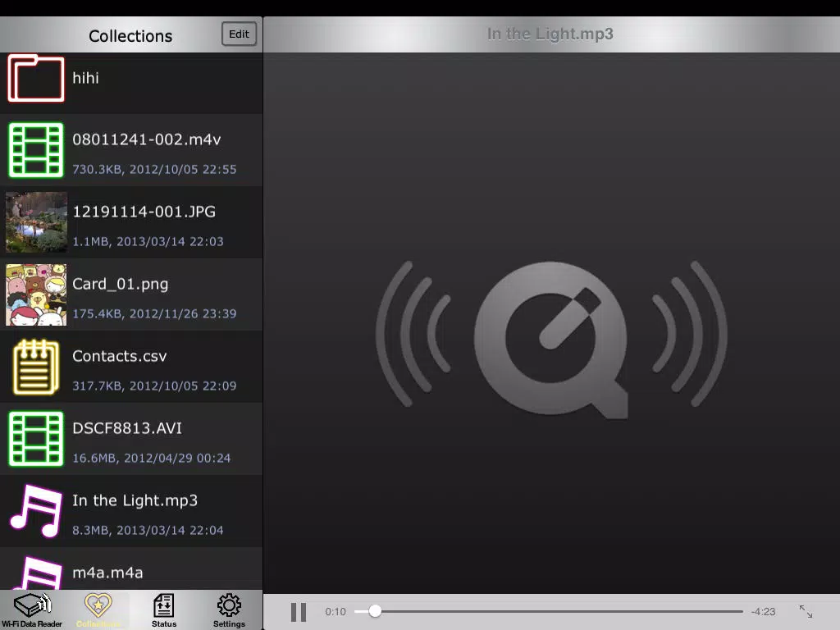Click the details '730.3KB, 2012/10/05 22:55'
Screen dimensions: 840x630
[154, 169]
